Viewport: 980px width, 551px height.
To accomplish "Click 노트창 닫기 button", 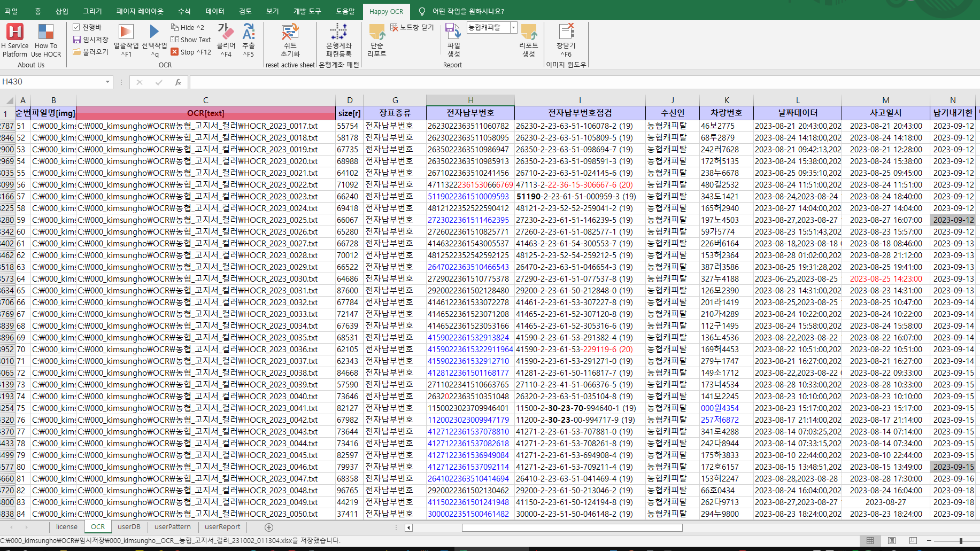I will [x=412, y=27].
